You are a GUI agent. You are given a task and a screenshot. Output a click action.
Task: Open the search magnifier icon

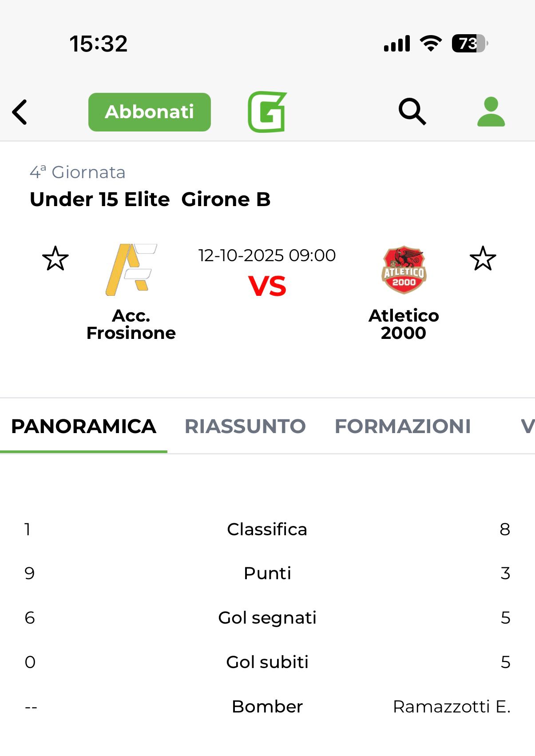(x=412, y=111)
